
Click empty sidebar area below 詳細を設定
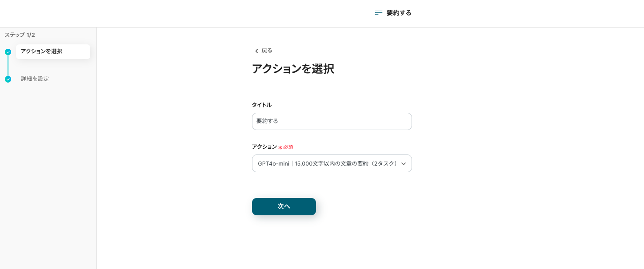tap(48, 178)
